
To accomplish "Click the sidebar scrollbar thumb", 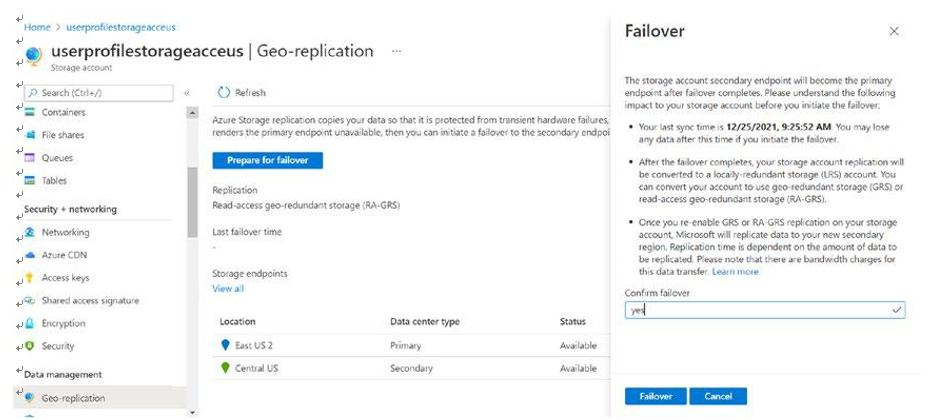I will (x=192, y=202).
